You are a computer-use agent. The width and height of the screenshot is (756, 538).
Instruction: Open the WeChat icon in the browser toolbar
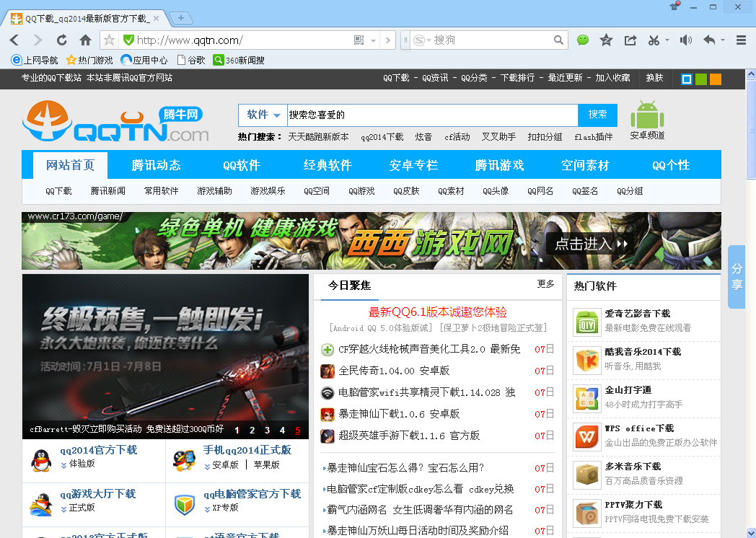[x=582, y=40]
